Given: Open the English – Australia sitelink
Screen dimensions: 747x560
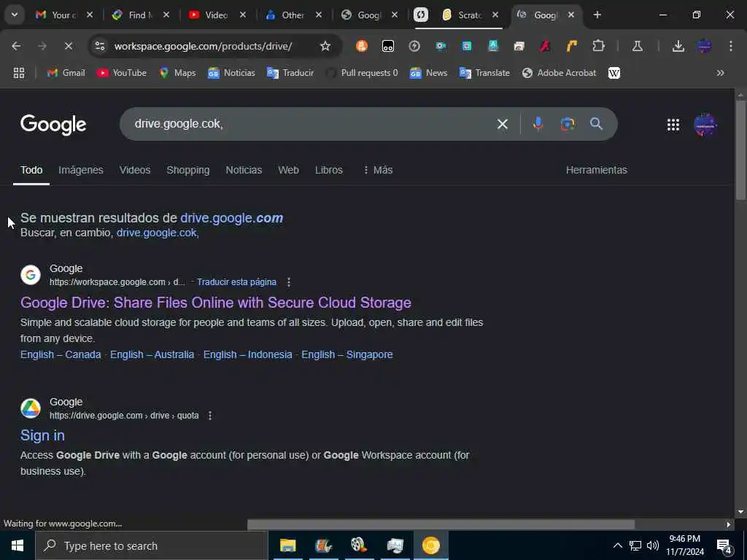Looking at the screenshot, I should click(x=152, y=355).
